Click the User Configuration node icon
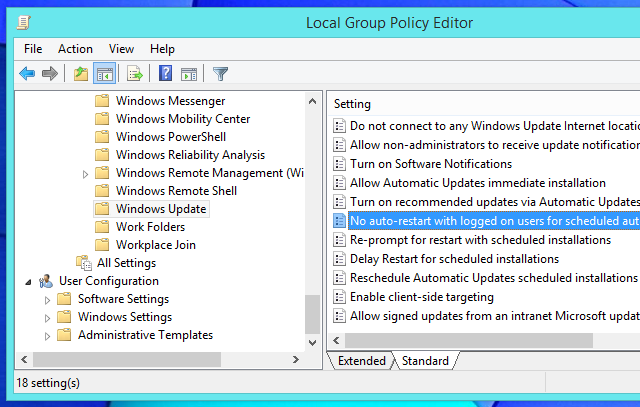The image size is (640, 407). coord(46,281)
